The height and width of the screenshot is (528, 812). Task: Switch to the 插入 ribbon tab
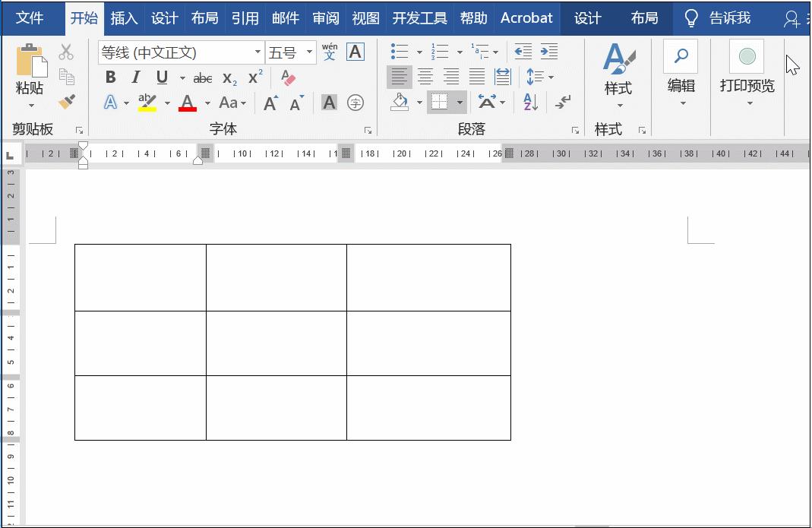tap(124, 18)
